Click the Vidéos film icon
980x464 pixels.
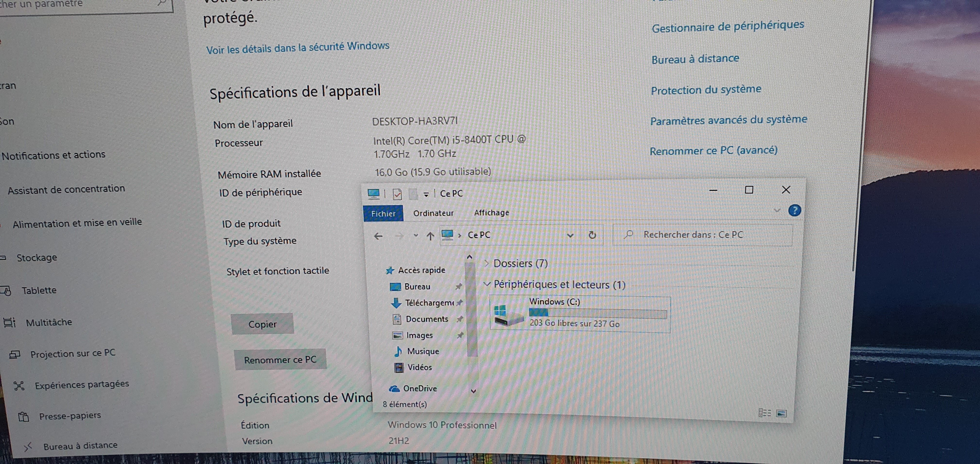399,367
